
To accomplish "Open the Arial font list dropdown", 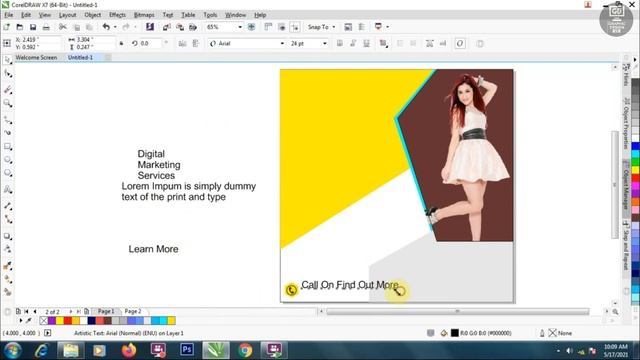I will (282, 43).
